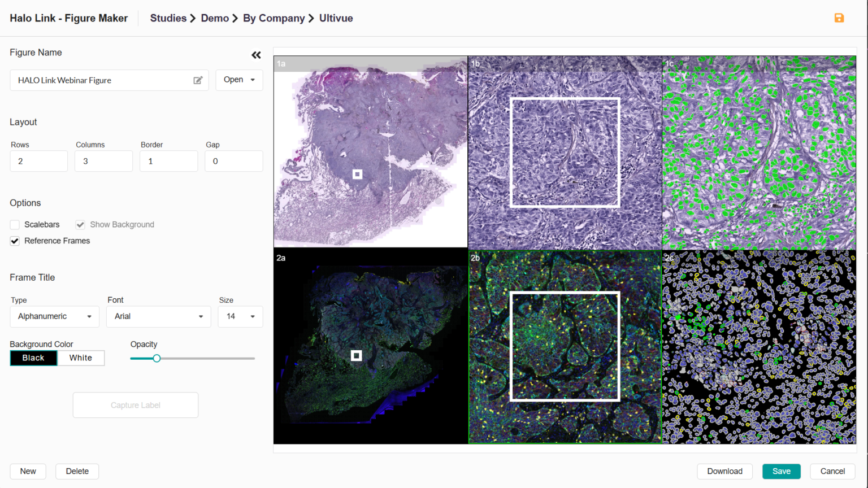Click the reference frame marker in panel 1a
Screen dimensions: 868x488
click(357, 174)
